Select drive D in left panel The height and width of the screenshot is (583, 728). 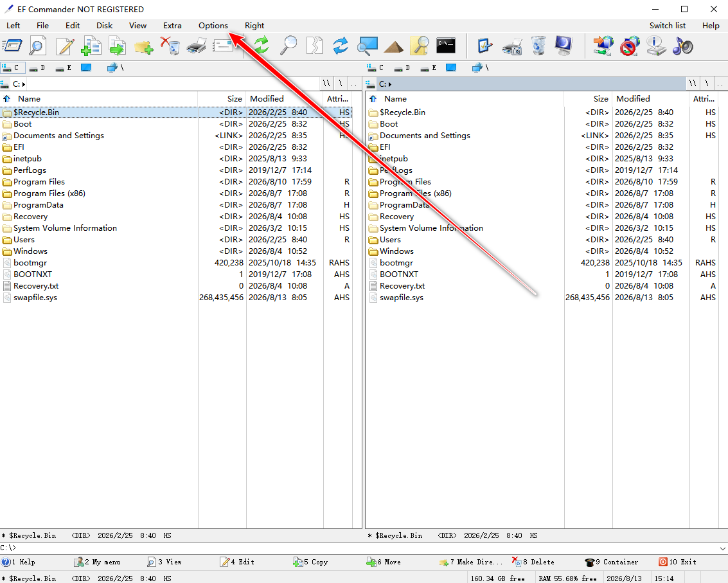tap(37, 68)
